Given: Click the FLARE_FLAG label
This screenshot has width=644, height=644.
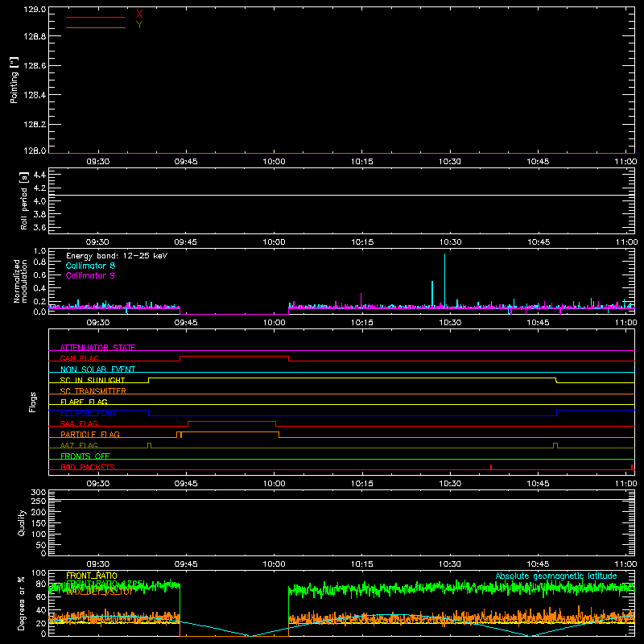Looking at the screenshot, I should [x=84, y=402].
